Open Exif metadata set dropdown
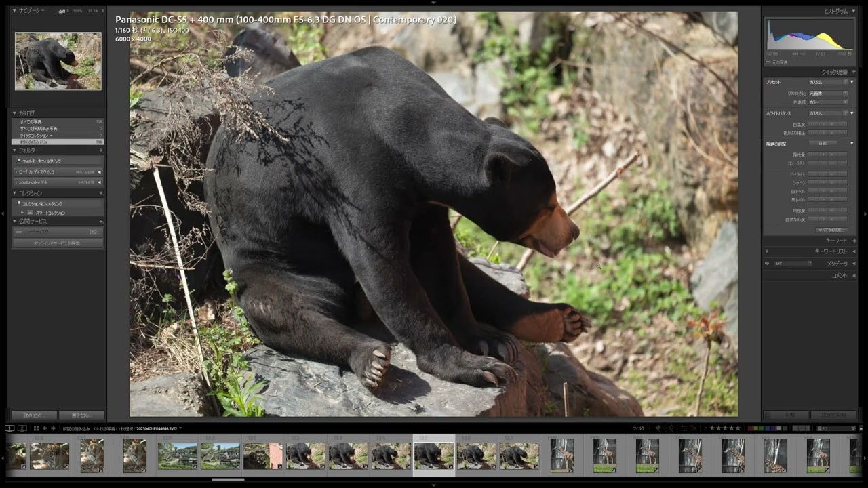868x488 pixels. [x=793, y=263]
